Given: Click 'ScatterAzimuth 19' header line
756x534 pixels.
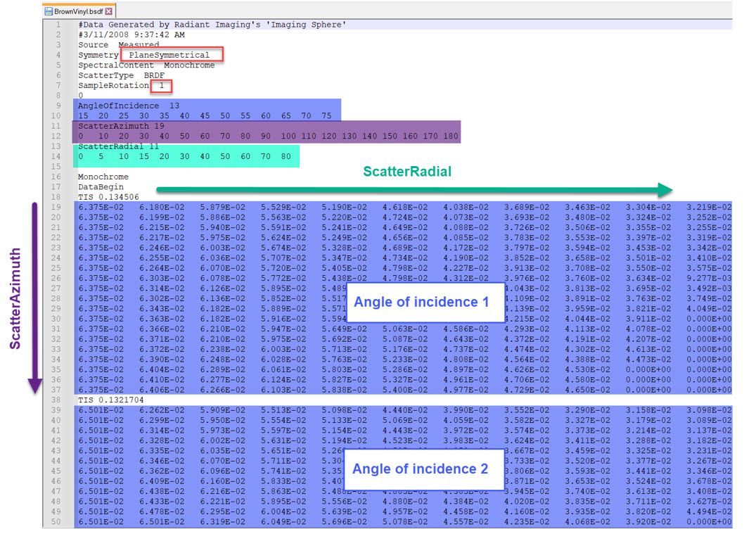Looking at the screenshot, I should pyautogui.click(x=122, y=126).
